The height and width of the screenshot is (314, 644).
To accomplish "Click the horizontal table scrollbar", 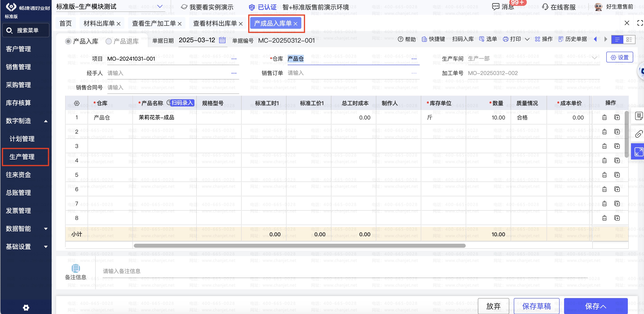I will (300, 245).
